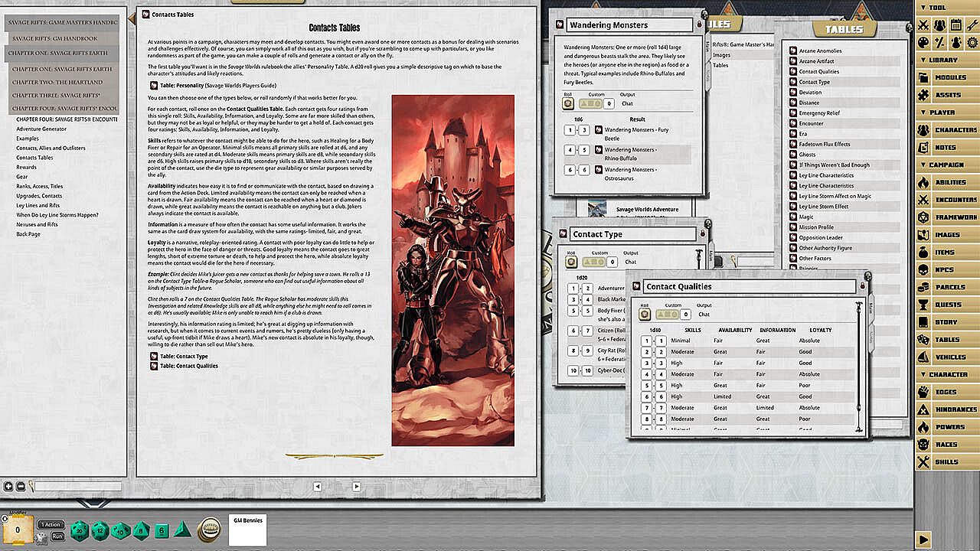The image size is (980, 551).
Task: Open Ley Line Storm Effect in the Tables list
Action: (824, 207)
